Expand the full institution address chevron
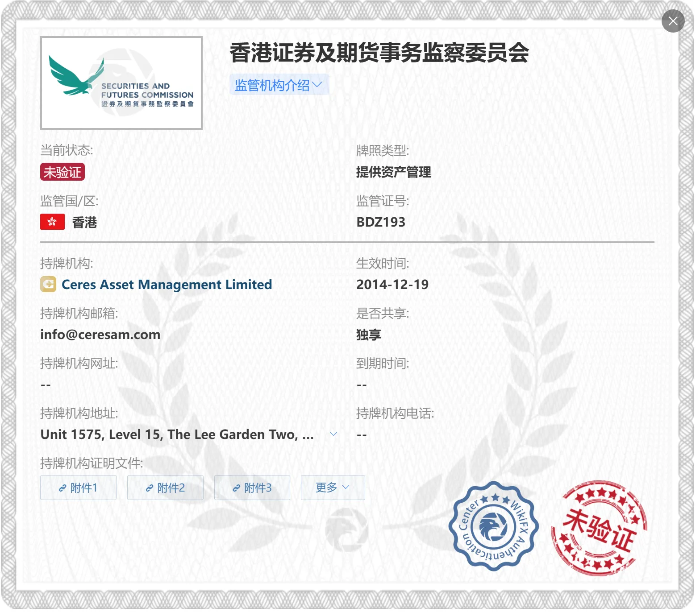Image resolution: width=700 pixels, height=612 pixels. [x=333, y=434]
